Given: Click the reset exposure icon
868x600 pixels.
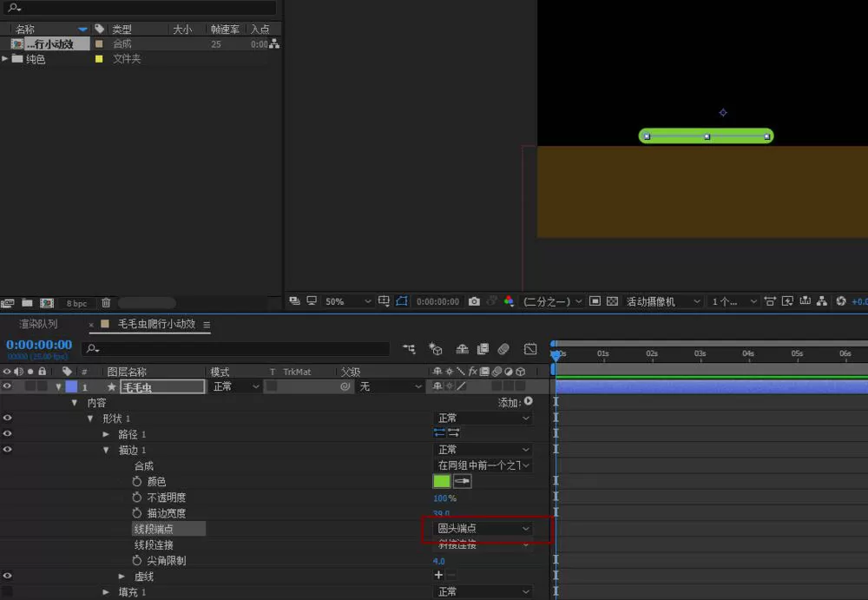Looking at the screenshot, I should [x=841, y=300].
